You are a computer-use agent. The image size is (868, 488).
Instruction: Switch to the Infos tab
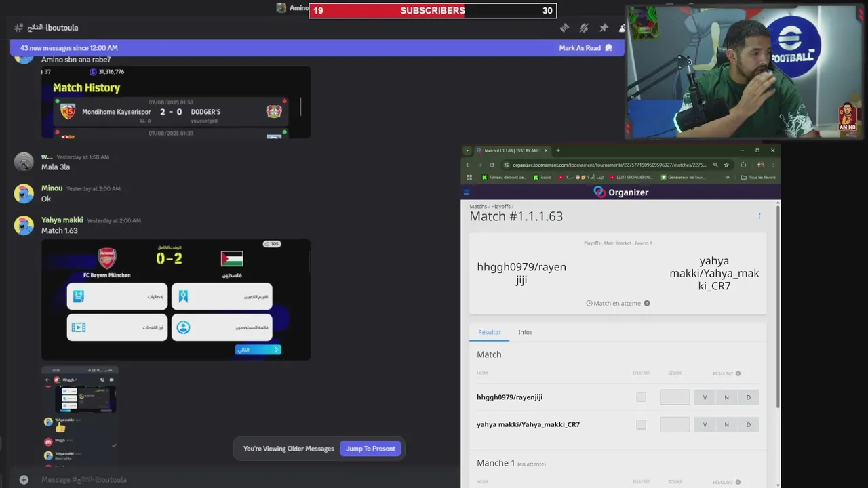click(525, 332)
